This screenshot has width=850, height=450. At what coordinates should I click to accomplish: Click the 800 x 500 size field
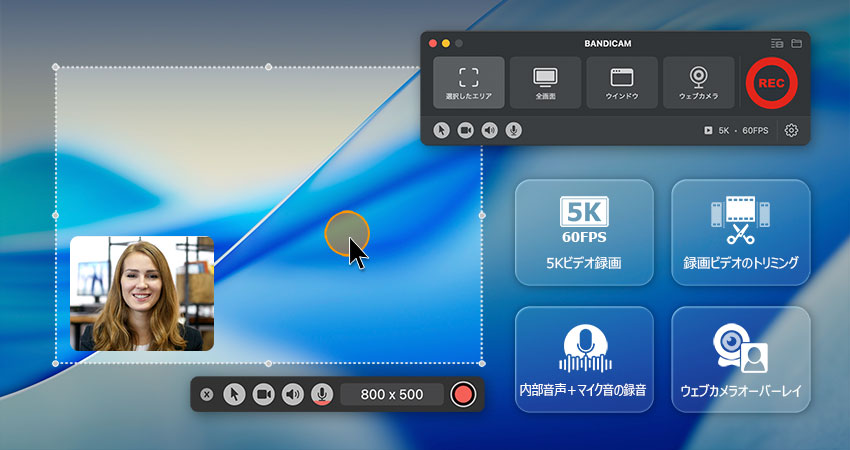click(x=391, y=394)
